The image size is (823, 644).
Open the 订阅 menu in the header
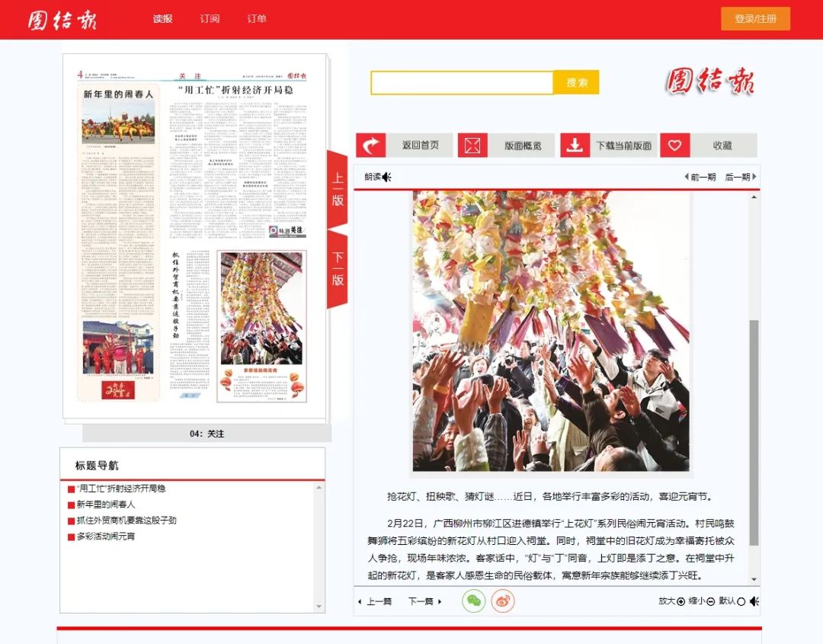[x=210, y=19]
